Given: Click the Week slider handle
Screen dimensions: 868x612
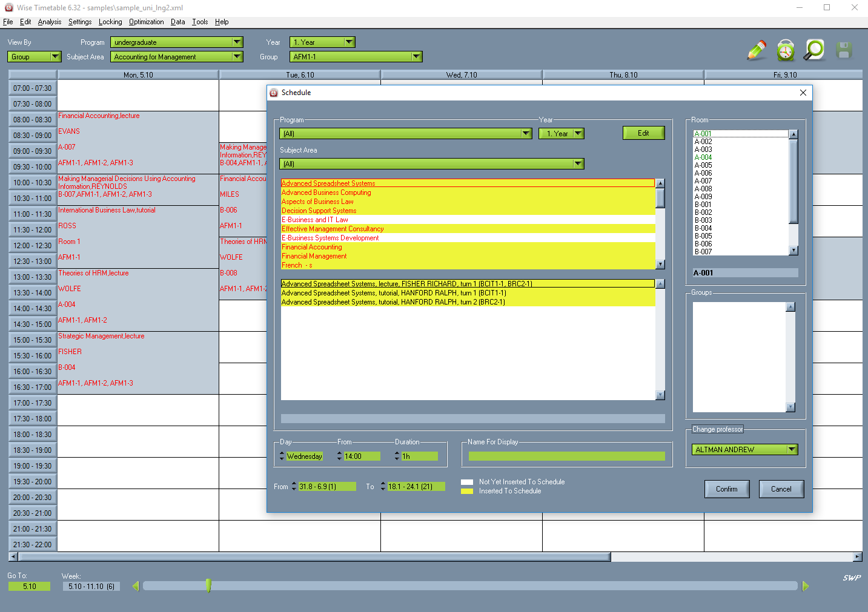Looking at the screenshot, I should pyautogui.click(x=208, y=585).
